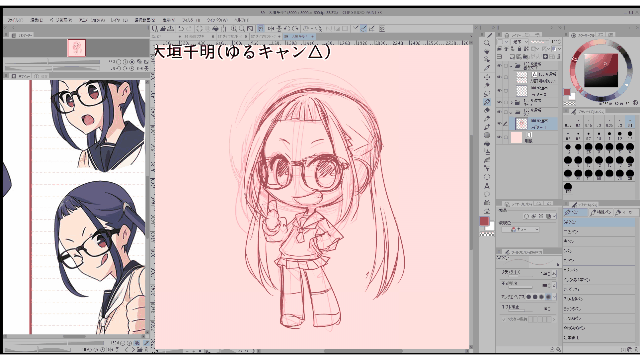Select the eraser tool below the pen
This screenshot has height=360, width=640.
pyautogui.click(x=487, y=110)
